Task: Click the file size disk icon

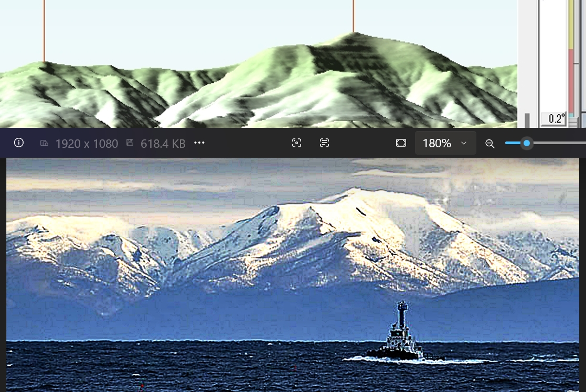Action: (x=130, y=143)
